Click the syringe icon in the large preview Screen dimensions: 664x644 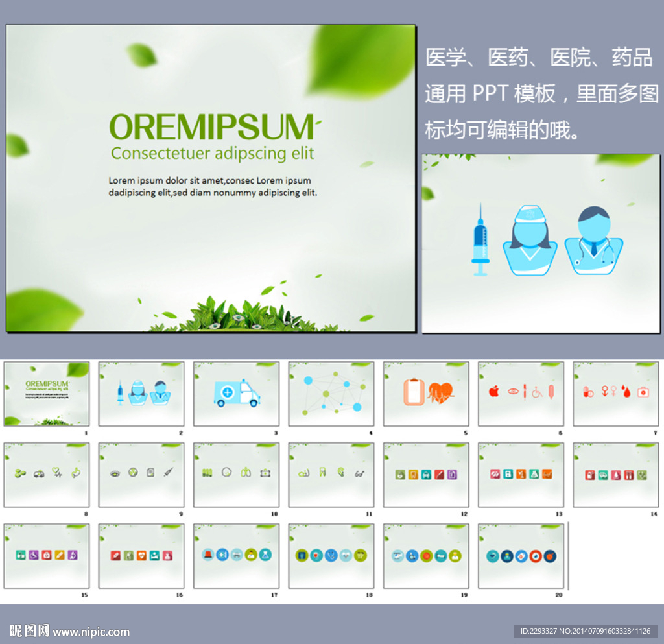pos(480,240)
